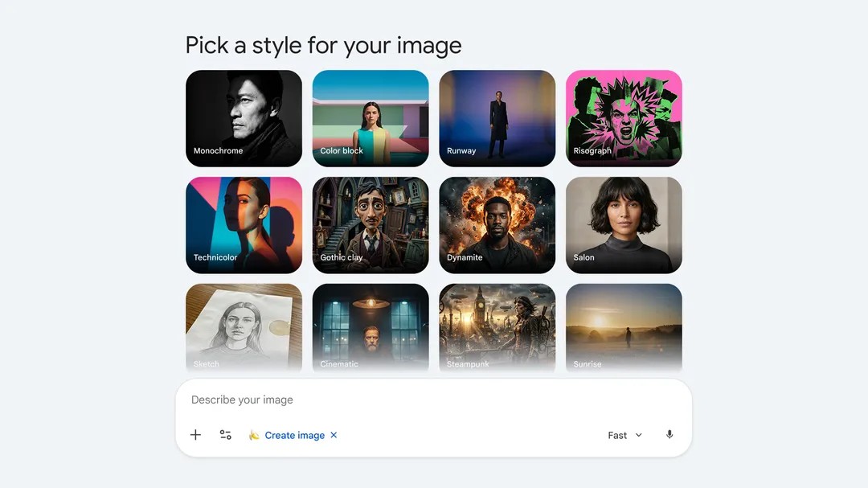Click the banana Create image icon
The width and height of the screenshot is (868, 488).
[254, 435]
